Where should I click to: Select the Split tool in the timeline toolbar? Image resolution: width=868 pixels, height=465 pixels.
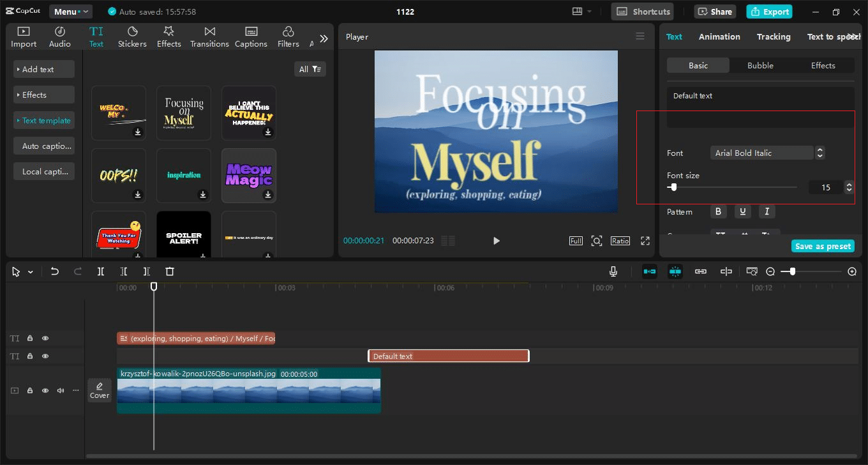(x=100, y=271)
